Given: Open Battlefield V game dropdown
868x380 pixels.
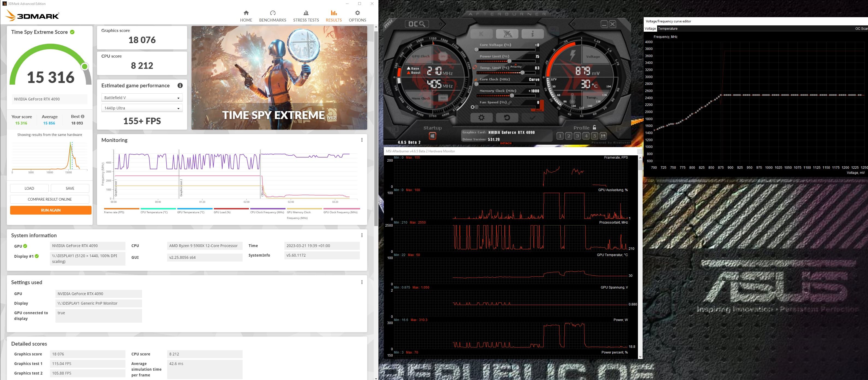Looking at the screenshot, I should [142, 98].
